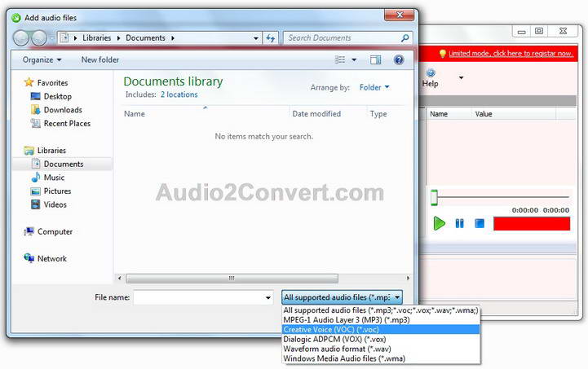588x369 pixels.
Task: Select Recent Places in navigation pane
Action: click(67, 123)
